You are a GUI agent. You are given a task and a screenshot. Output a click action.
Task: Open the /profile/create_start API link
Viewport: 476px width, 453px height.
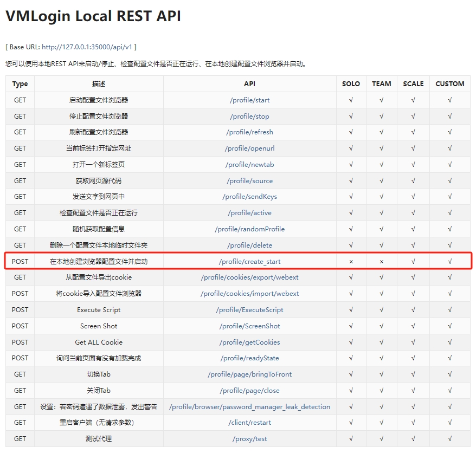[x=249, y=262]
